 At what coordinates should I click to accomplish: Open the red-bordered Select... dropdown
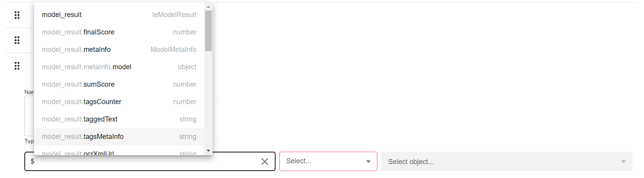click(328, 161)
